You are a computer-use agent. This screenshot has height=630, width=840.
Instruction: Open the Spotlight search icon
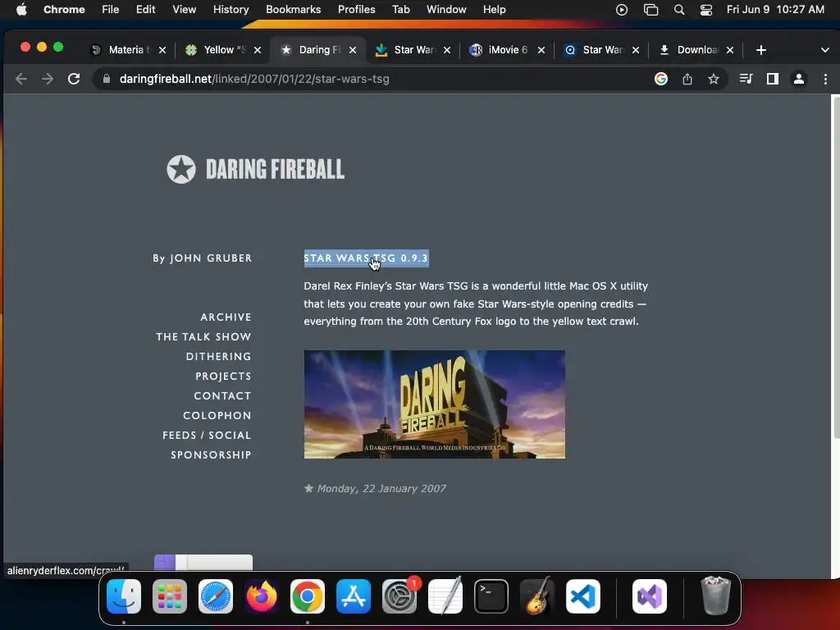[679, 10]
